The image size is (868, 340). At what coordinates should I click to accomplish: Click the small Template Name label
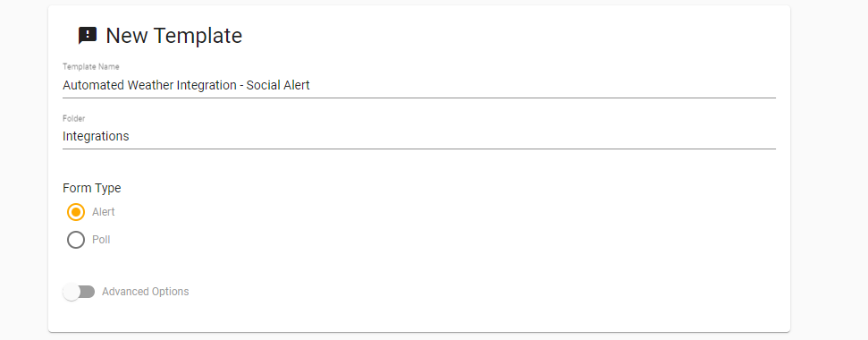pos(91,67)
